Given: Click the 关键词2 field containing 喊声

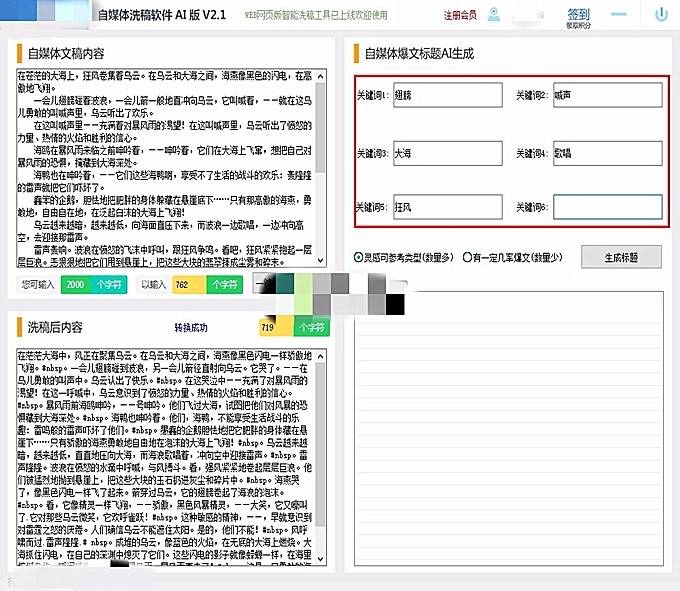Looking at the screenshot, I should [608, 95].
